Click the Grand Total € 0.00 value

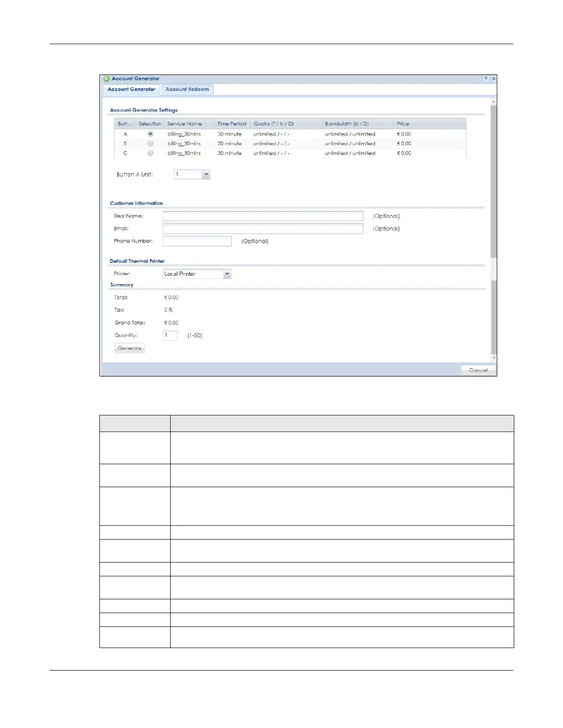click(171, 323)
